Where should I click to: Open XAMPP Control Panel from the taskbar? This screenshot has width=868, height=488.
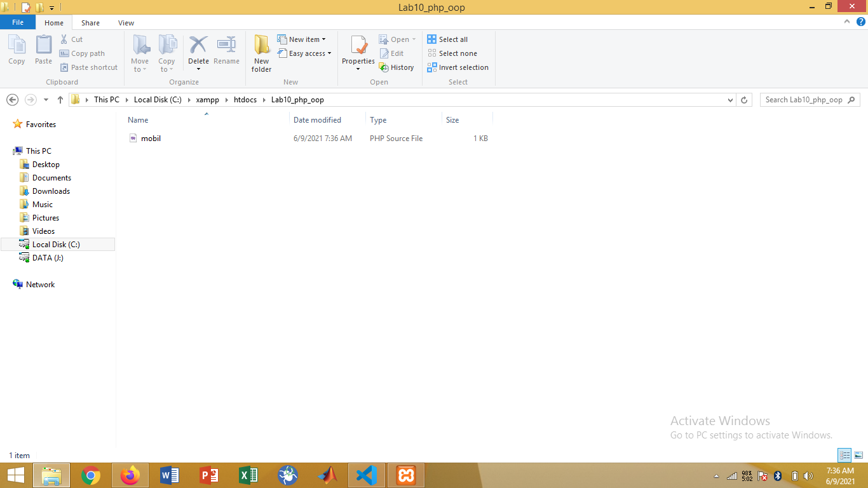405,475
